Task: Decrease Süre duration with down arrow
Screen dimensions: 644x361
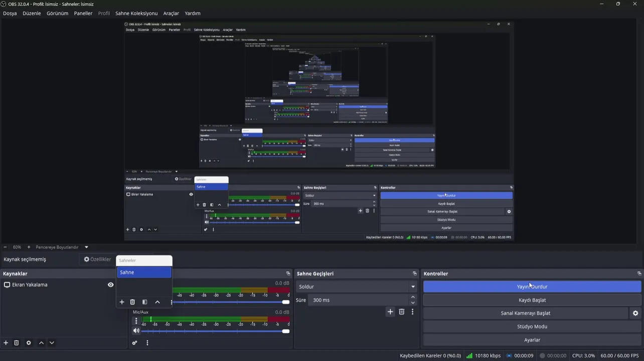Action: click(413, 303)
